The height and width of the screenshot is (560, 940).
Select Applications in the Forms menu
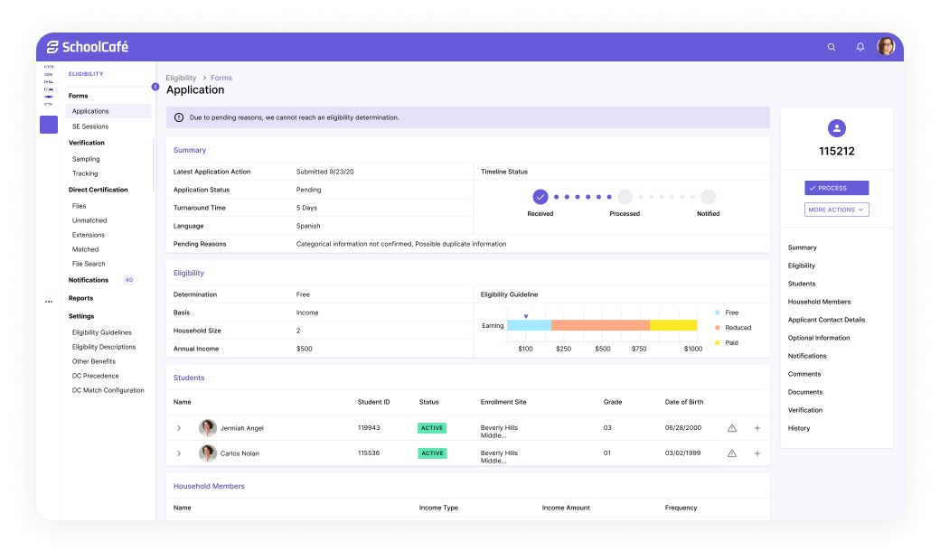pos(91,111)
